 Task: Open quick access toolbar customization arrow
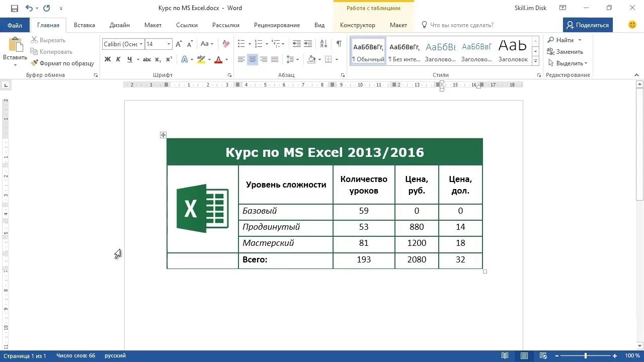tap(61, 9)
